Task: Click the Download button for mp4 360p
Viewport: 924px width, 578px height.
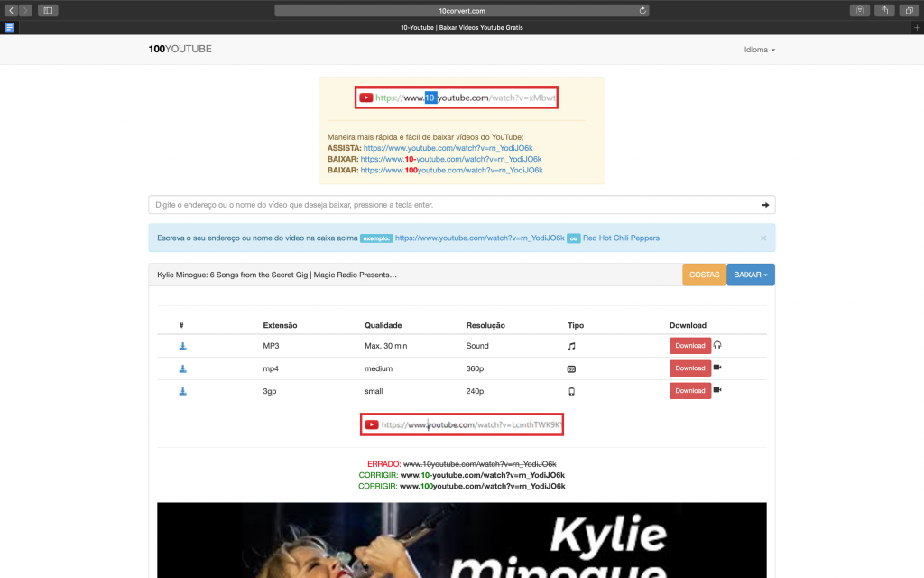Action: (x=690, y=368)
